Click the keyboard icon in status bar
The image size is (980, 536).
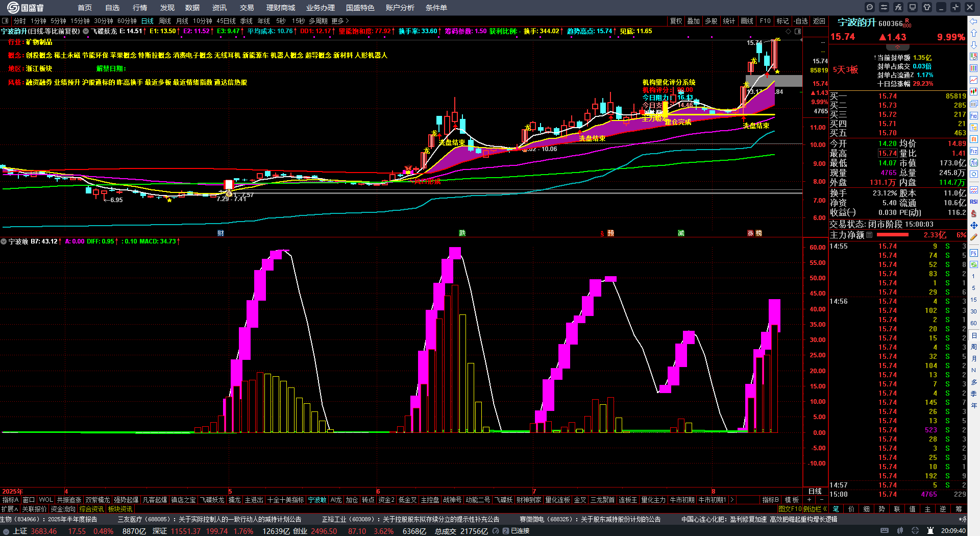(x=885, y=531)
